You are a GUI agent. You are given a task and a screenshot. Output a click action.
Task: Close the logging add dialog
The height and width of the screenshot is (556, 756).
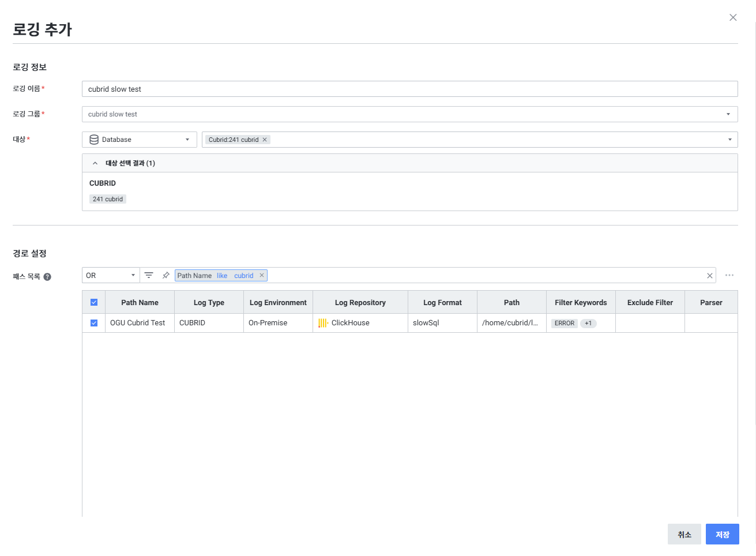(x=733, y=17)
